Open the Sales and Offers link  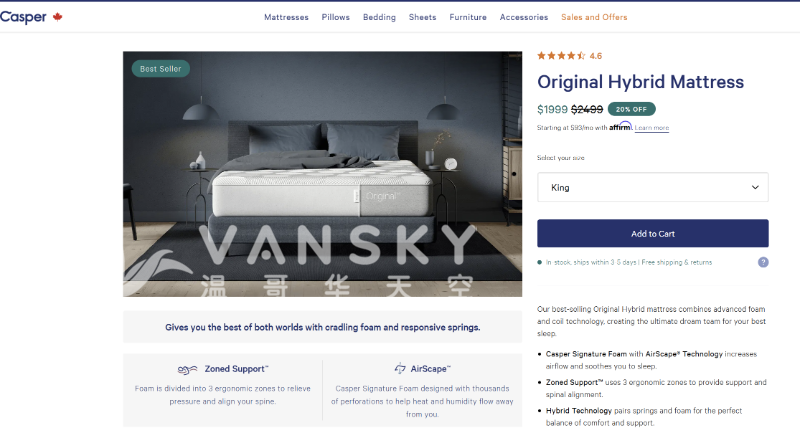tap(594, 17)
